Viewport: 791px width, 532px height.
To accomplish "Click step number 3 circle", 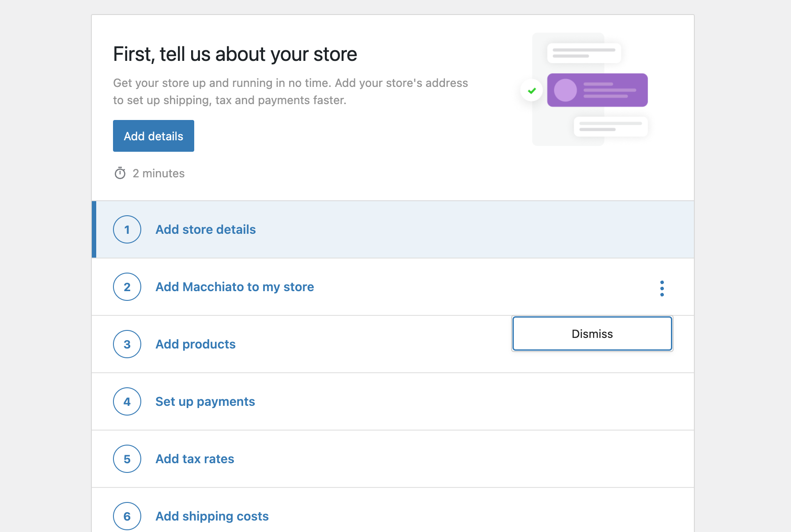I will click(127, 344).
